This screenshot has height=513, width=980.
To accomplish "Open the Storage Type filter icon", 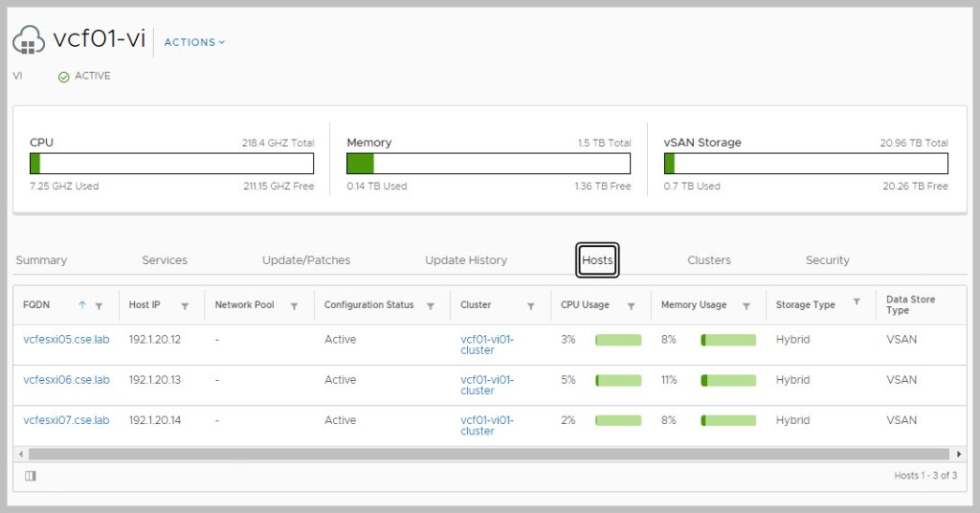I will click(857, 302).
